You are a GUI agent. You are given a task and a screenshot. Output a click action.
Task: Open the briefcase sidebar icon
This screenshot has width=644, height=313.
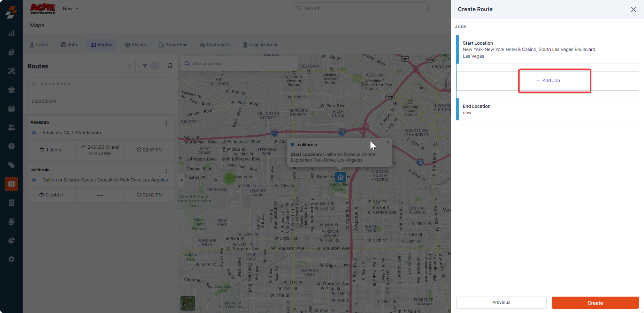point(11,90)
